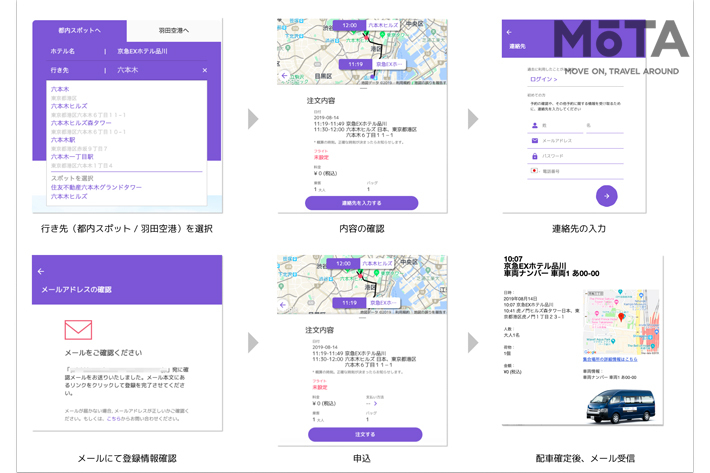Choose 住友不動産六本木グランドタワー under スポットを選択
This screenshot has height=473, width=710.
(96, 187)
